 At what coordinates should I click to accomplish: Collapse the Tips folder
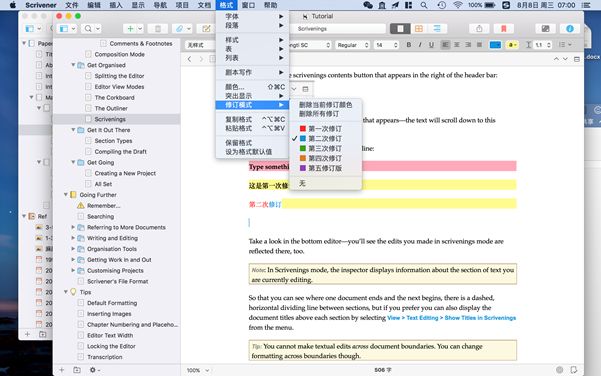[x=66, y=292]
